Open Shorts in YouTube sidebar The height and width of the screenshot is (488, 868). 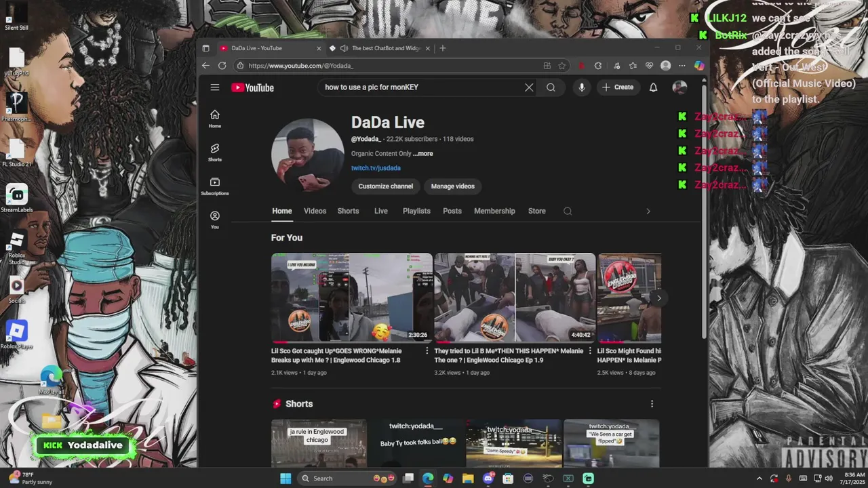215,152
